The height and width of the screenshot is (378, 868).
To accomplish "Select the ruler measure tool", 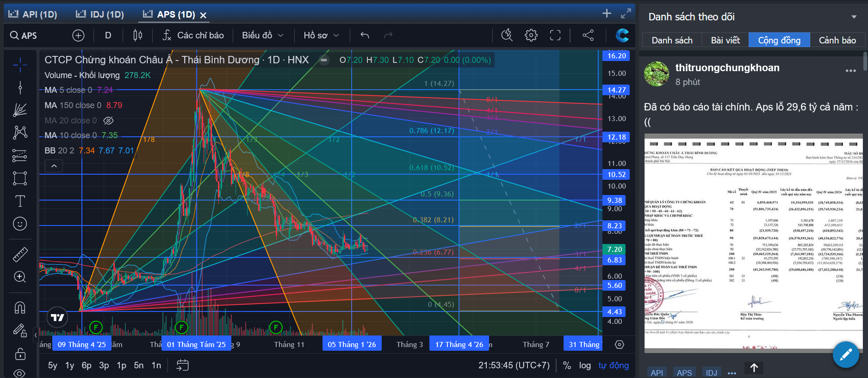I will click(x=20, y=255).
